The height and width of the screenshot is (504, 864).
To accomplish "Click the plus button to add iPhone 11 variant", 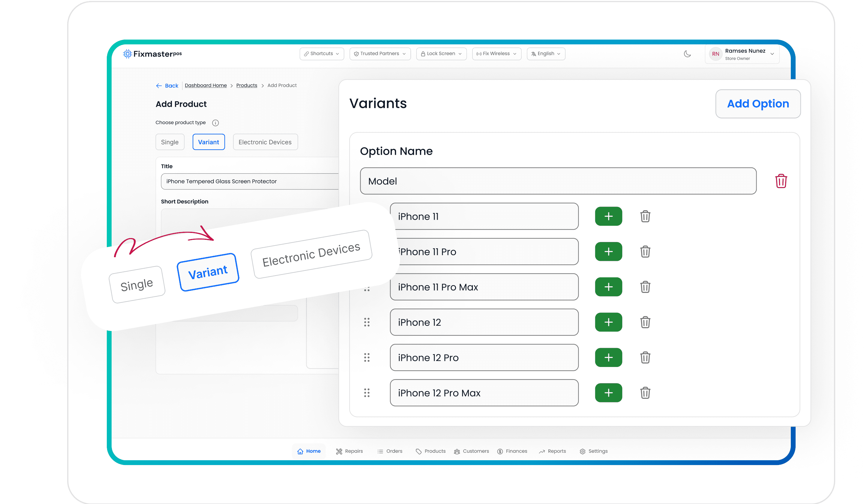I will tap(608, 215).
